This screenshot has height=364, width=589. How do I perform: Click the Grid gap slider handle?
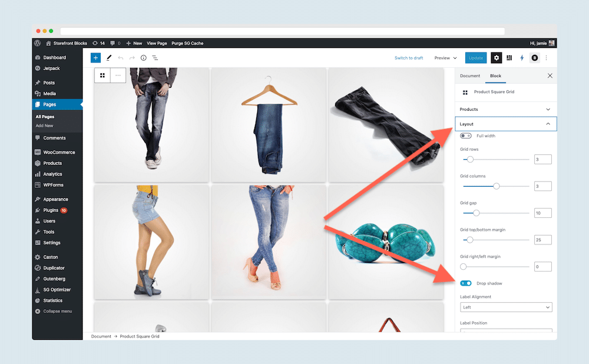477,213
